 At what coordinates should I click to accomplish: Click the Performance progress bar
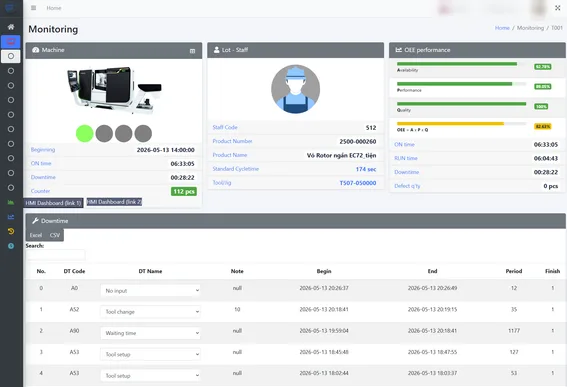[x=461, y=84]
